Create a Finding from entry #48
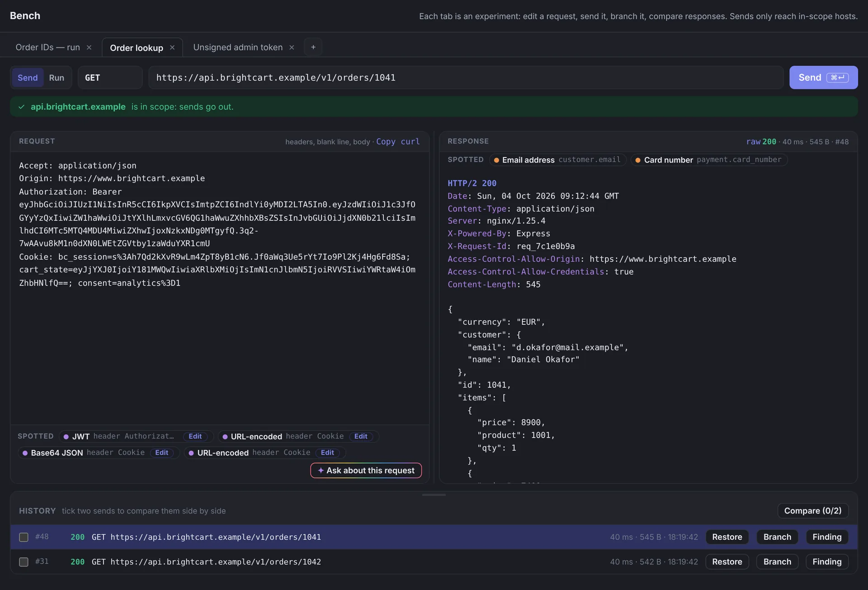868x590 pixels. coord(827,537)
